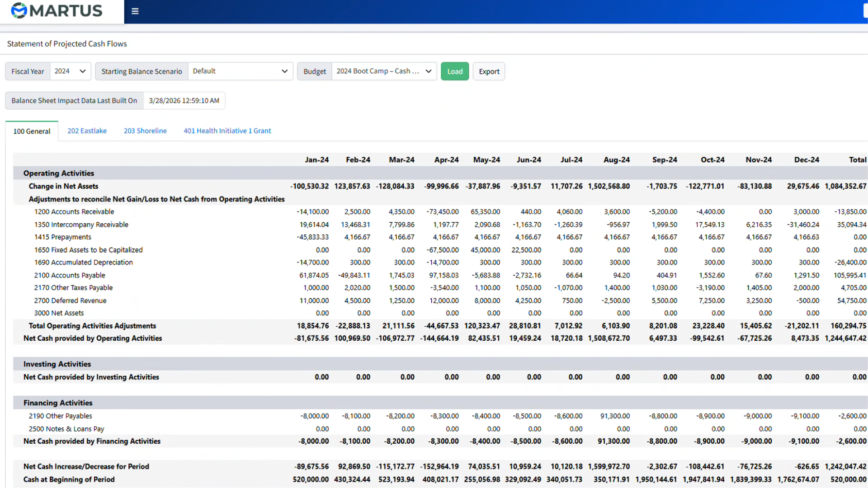The image size is (868, 488).
Task: Select Total Operating Activities Adjustments row label
Action: pos(92,326)
